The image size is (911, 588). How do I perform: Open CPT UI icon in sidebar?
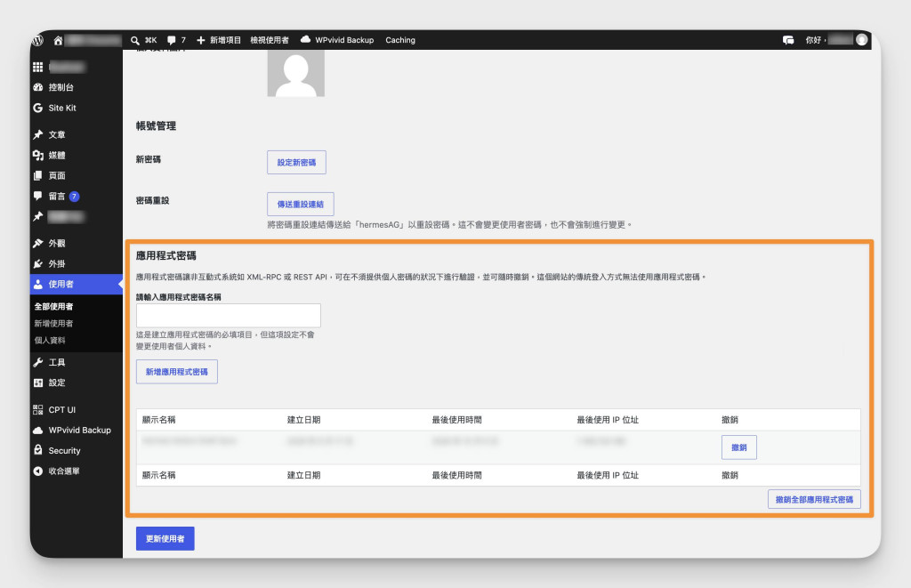(x=37, y=409)
